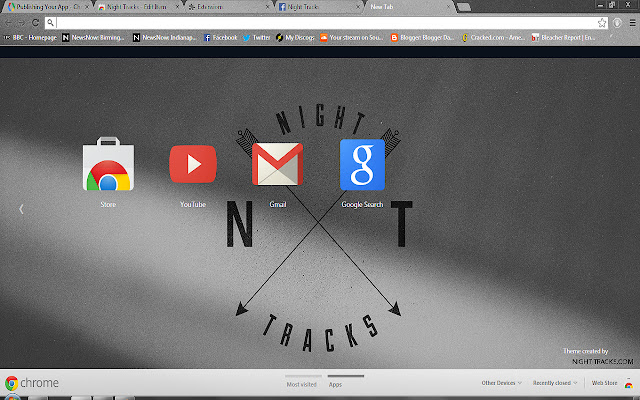Click the NIGHTTRACKS.COM theme credit

pos(602,362)
